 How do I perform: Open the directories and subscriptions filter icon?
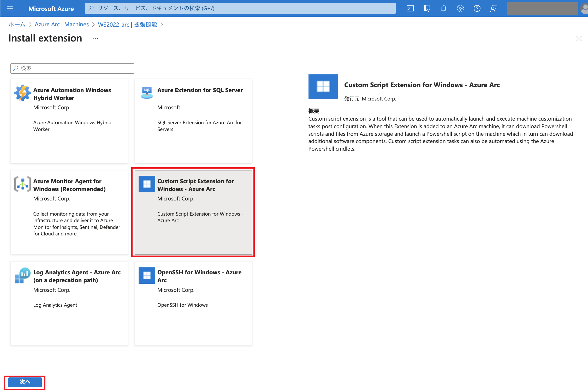tap(427, 9)
